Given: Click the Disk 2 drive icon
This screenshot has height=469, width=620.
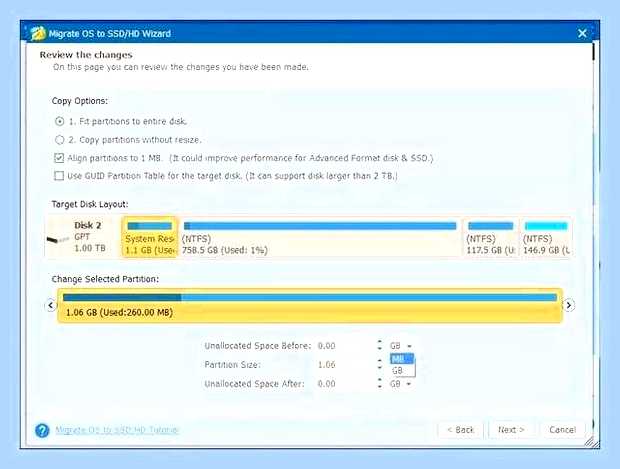Looking at the screenshot, I should (58, 239).
